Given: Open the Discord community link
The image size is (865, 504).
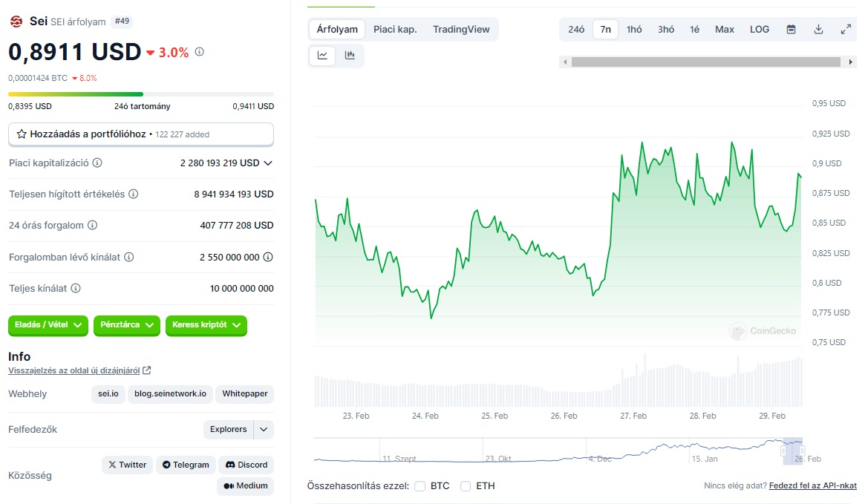Looking at the screenshot, I should click(x=246, y=465).
